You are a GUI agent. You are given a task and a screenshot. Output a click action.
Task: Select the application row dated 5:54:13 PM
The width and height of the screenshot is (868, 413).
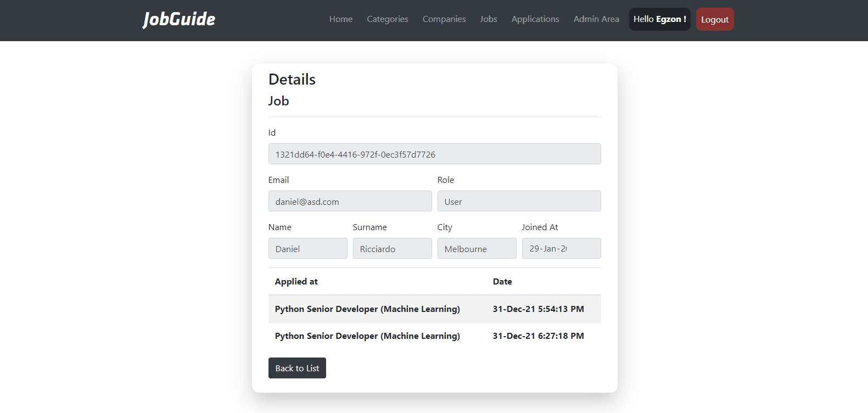click(x=434, y=309)
